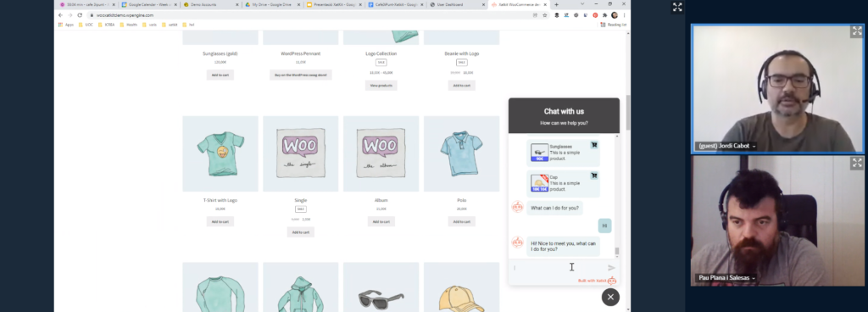Close the chat widget with the round X button
This screenshot has height=312, width=868.
(610, 297)
